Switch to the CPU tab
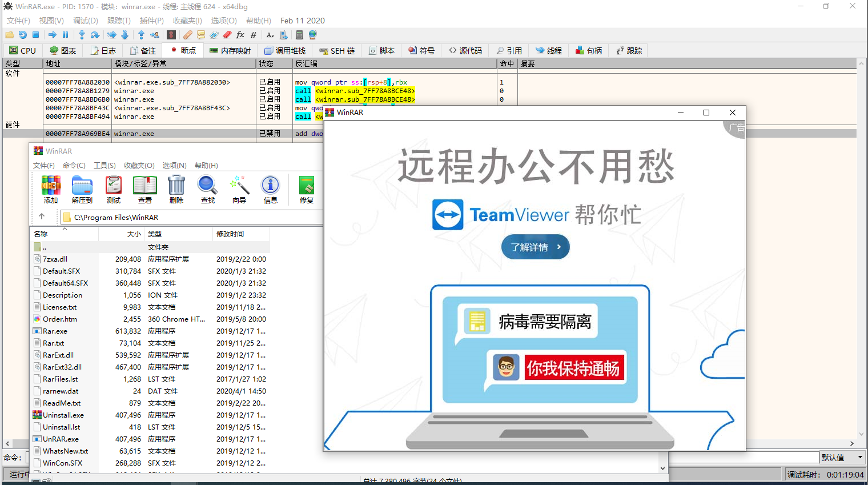Viewport: 868px width, 485px height. [22, 50]
